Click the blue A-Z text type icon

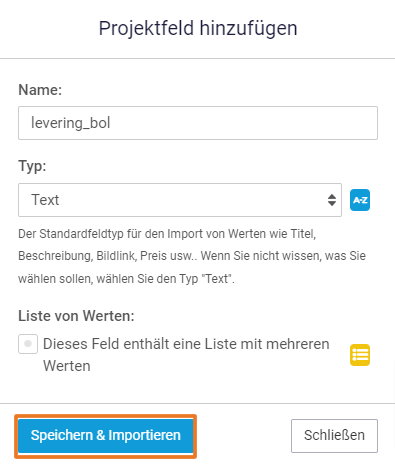tap(360, 200)
